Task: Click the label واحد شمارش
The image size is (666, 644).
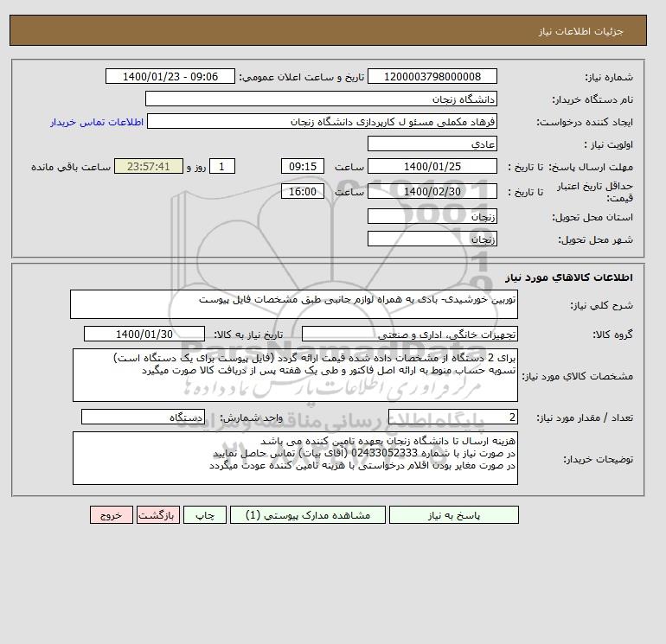Action: (251, 418)
